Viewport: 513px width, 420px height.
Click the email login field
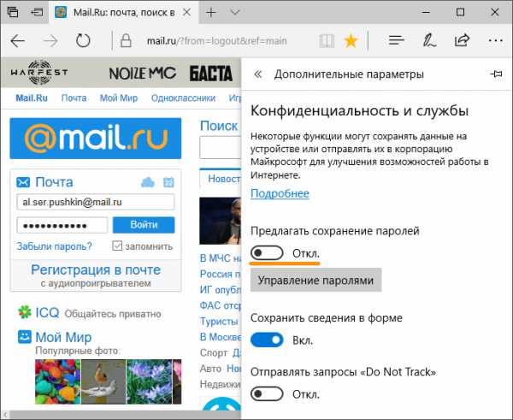[x=96, y=202]
